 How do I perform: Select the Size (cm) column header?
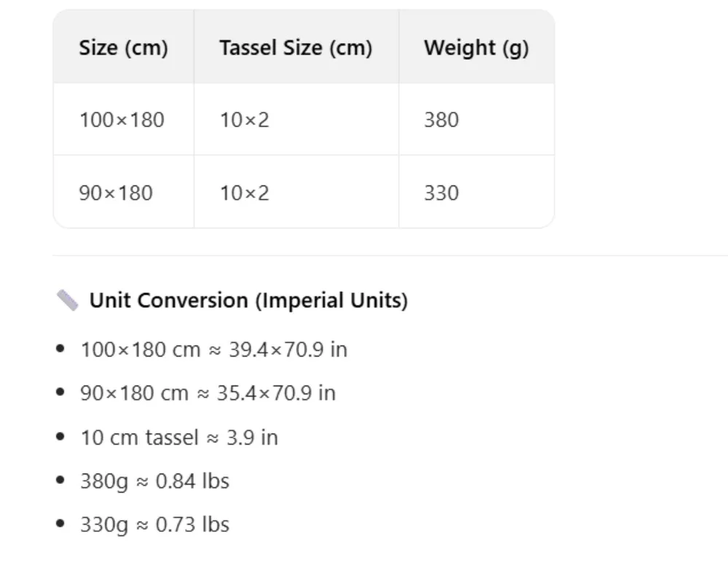[x=124, y=47]
